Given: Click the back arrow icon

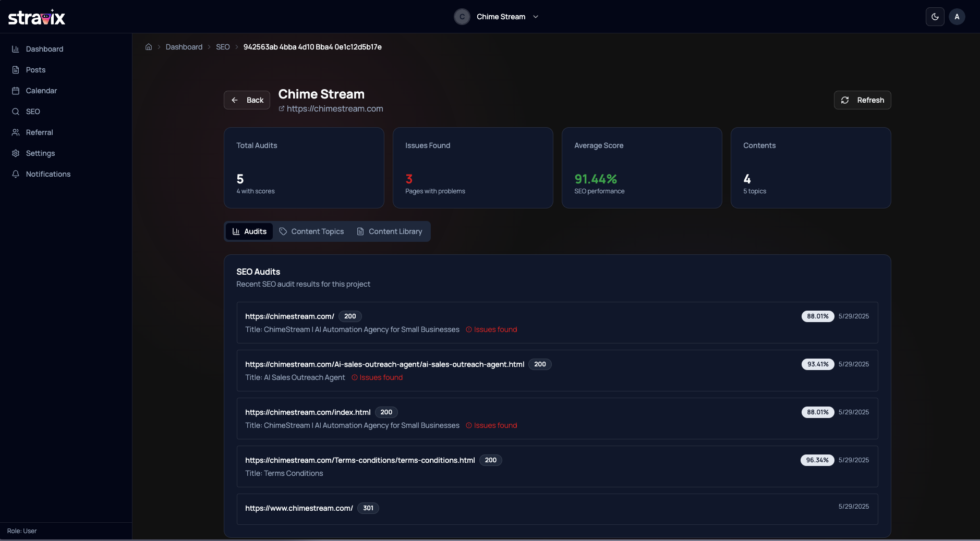Looking at the screenshot, I should 235,100.
